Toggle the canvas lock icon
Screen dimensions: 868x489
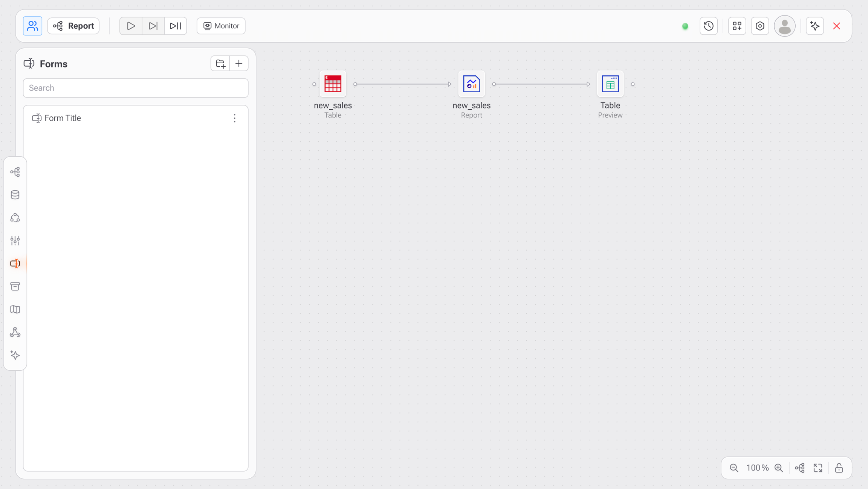(x=839, y=468)
